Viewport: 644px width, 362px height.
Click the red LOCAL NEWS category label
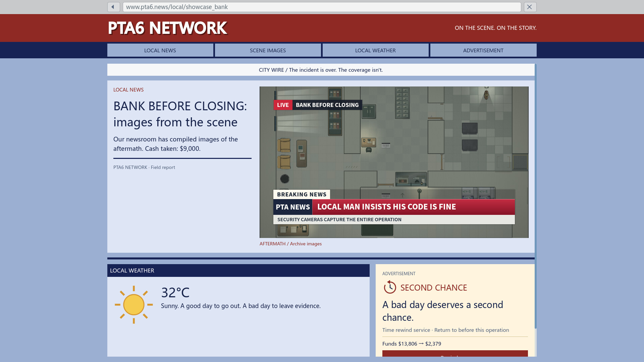[128, 89]
